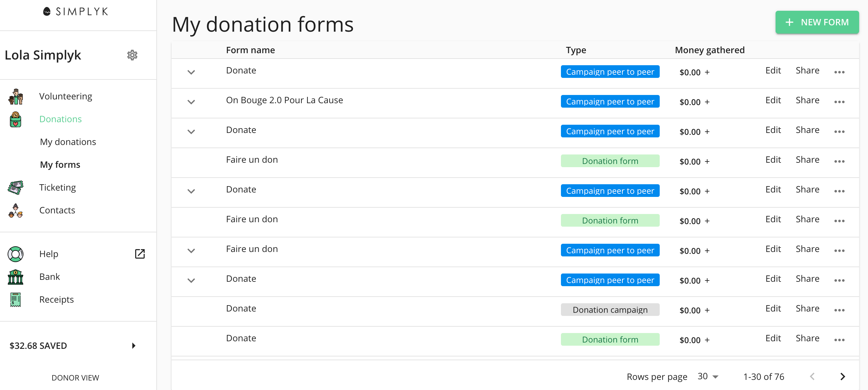The width and height of the screenshot is (868, 390).
Task: Open settings gear next to Lola Simplyk
Action: point(132,55)
